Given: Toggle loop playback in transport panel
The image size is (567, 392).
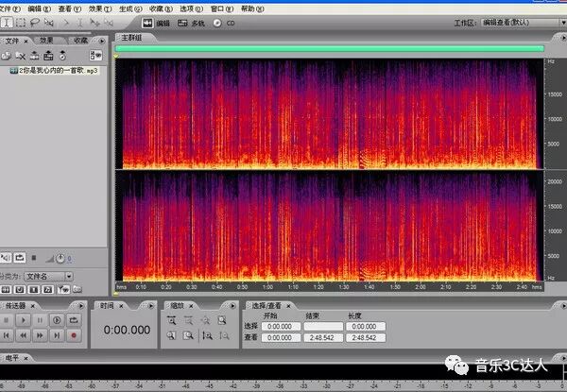Looking at the screenshot, I should pos(74,320).
